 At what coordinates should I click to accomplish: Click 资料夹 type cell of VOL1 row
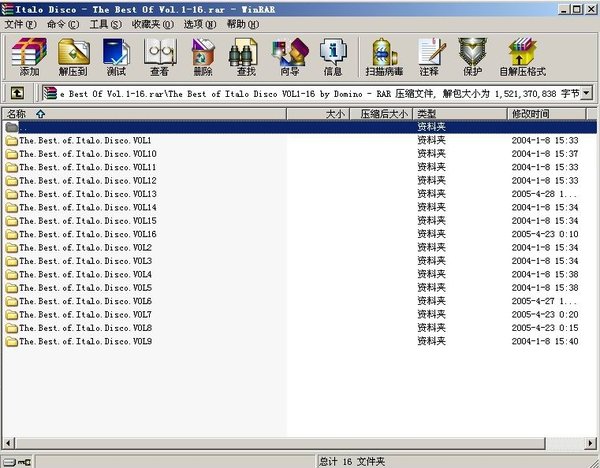(x=431, y=140)
